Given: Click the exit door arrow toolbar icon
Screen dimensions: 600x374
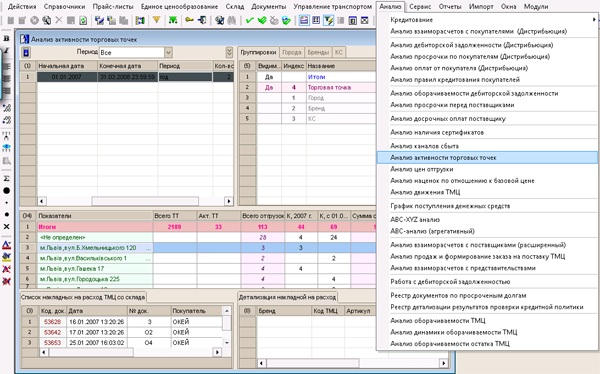Looking at the screenshot, I should (x=202, y=20).
